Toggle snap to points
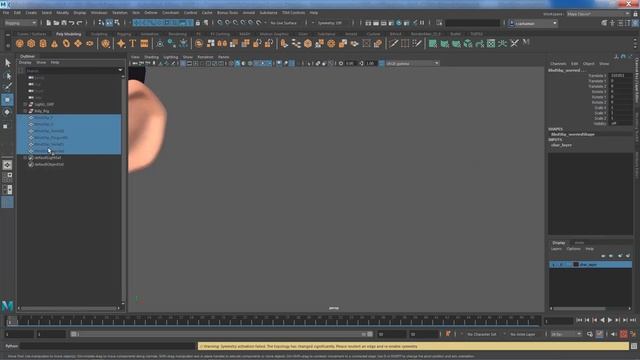Image resolution: width=640 pixels, height=360 pixels. pyautogui.click(x=236, y=23)
